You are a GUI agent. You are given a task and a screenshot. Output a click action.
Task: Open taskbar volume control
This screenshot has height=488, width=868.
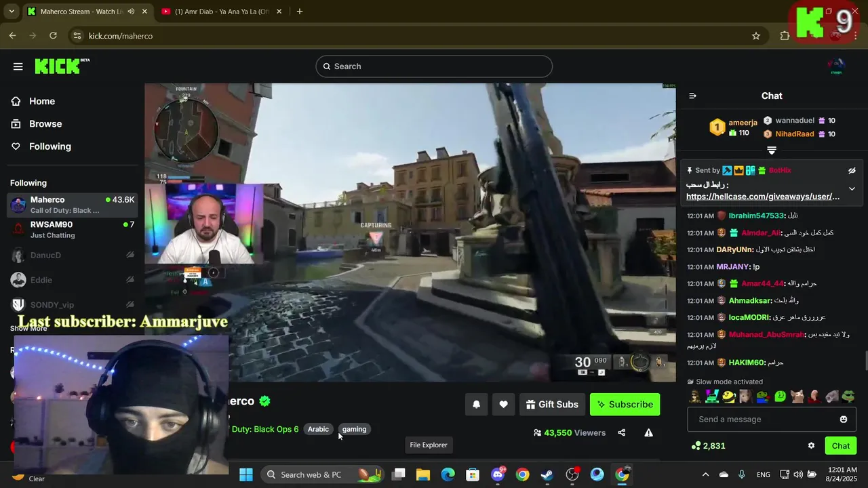pyautogui.click(x=798, y=475)
